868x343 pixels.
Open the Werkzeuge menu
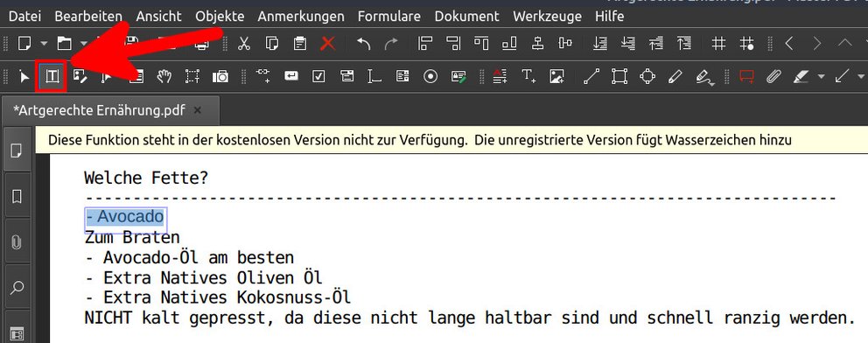pyautogui.click(x=548, y=16)
